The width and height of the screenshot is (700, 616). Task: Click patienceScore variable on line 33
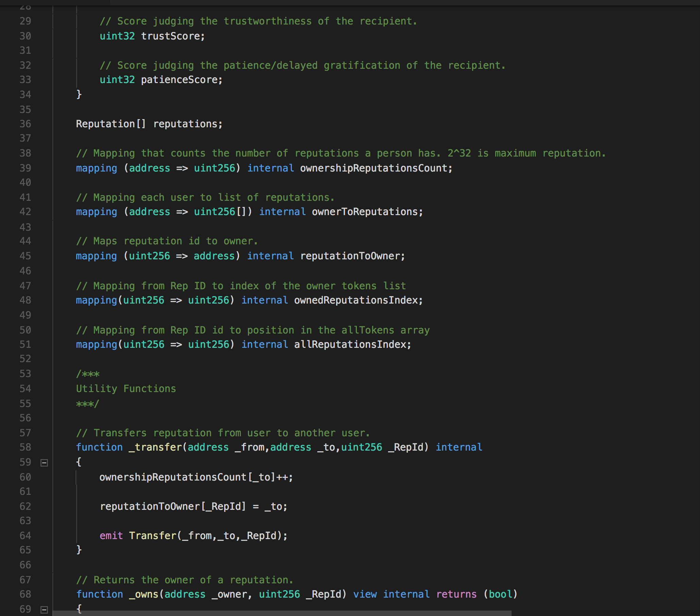tap(179, 80)
